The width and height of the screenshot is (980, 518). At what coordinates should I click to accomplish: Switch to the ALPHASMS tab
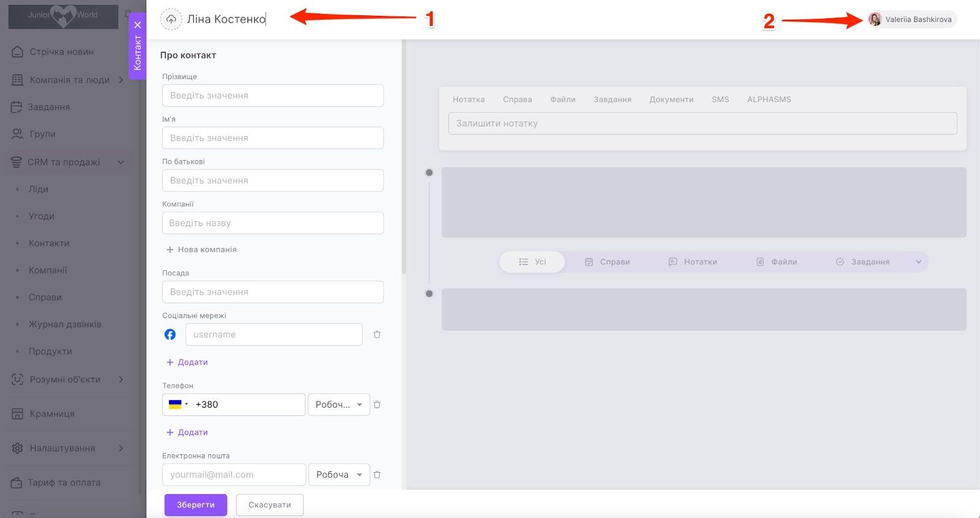pyautogui.click(x=769, y=99)
